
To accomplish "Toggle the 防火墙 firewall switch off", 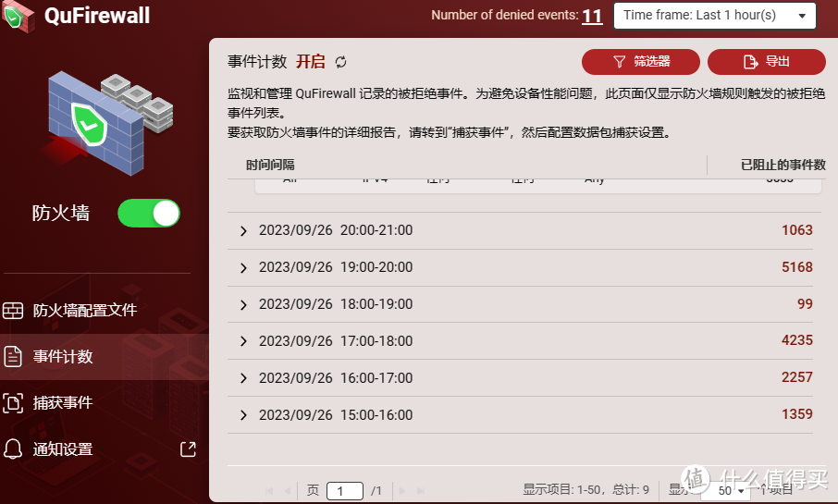I will point(149,214).
